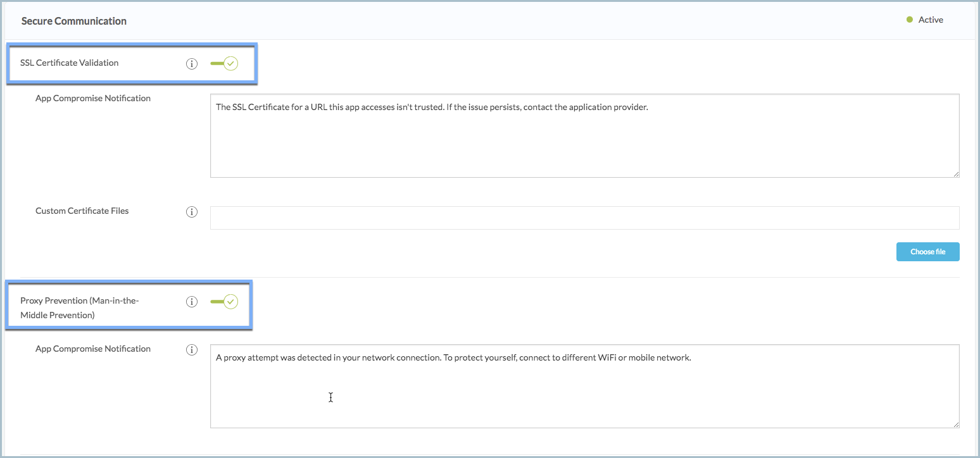Grab the proxy notification text box resize handle
The width and height of the screenshot is (980, 458).
(956, 424)
